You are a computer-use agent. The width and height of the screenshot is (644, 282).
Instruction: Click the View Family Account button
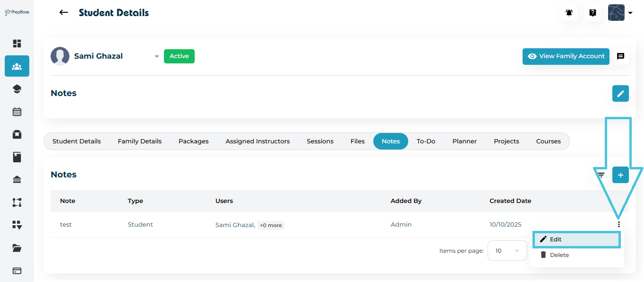pos(566,56)
